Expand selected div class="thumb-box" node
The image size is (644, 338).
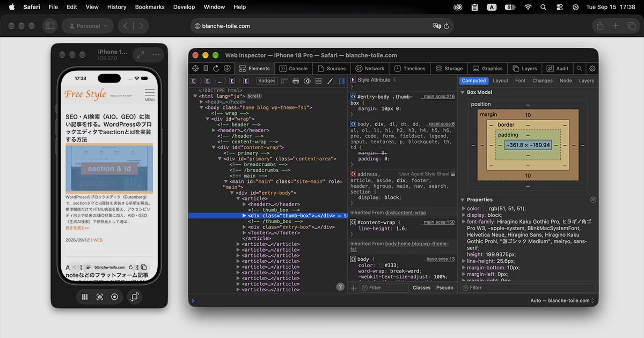(244, 216)
